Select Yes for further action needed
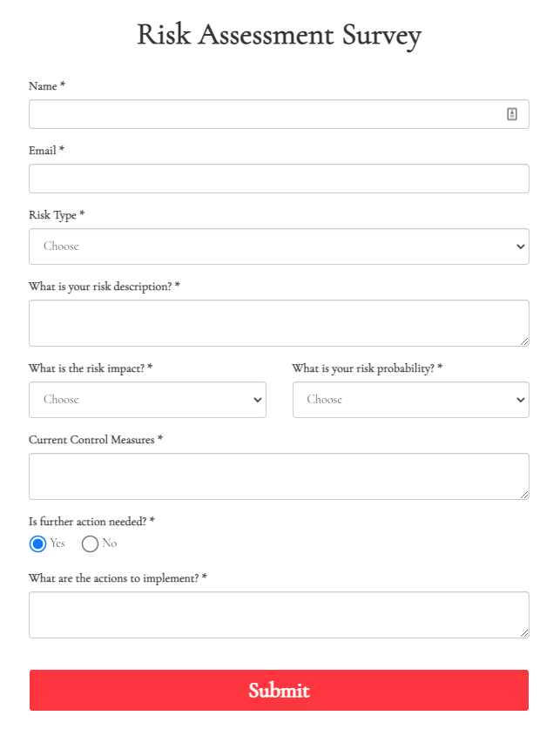Viewport: 560px width, 729px height. coord(37,544)
